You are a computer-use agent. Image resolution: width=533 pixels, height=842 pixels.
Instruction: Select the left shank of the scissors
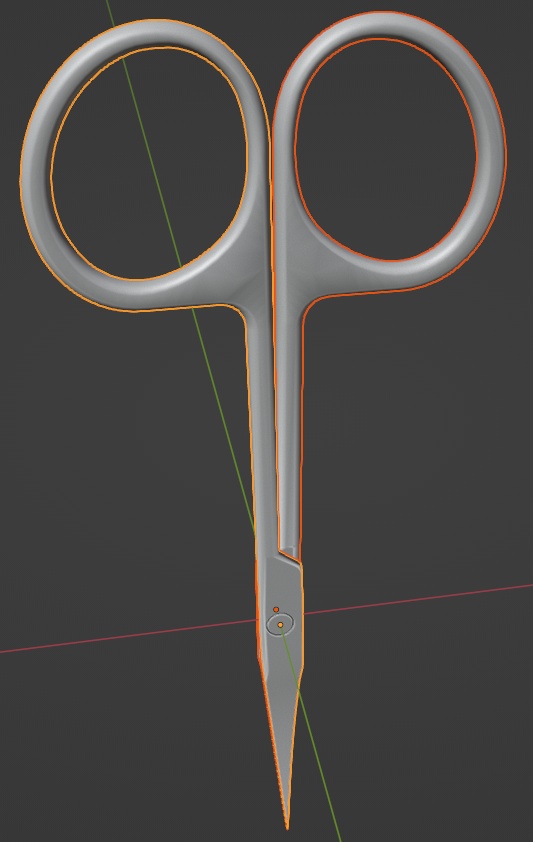(262, 430)
